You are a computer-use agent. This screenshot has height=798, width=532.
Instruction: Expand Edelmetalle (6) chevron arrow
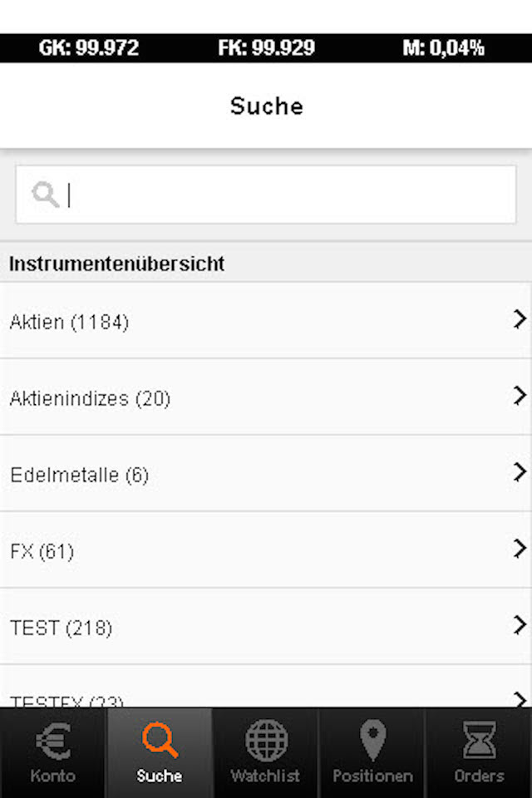click(520, 472)
